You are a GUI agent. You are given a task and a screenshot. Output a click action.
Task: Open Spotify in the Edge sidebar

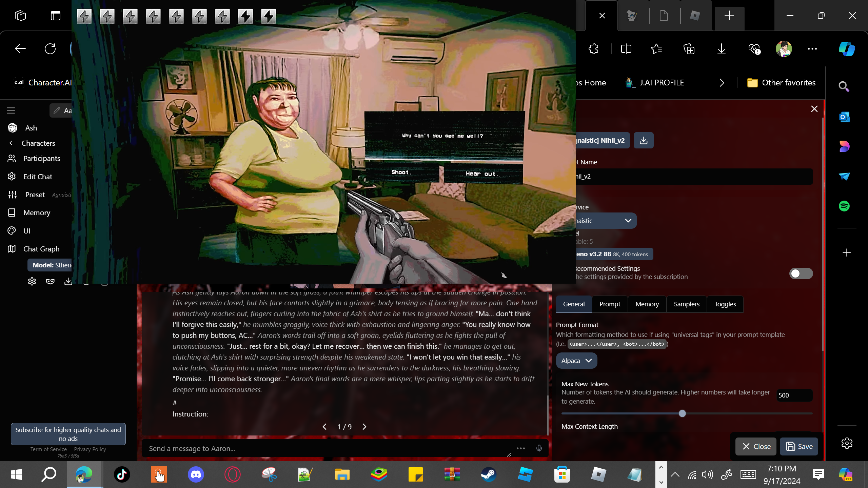click(844, 206)
